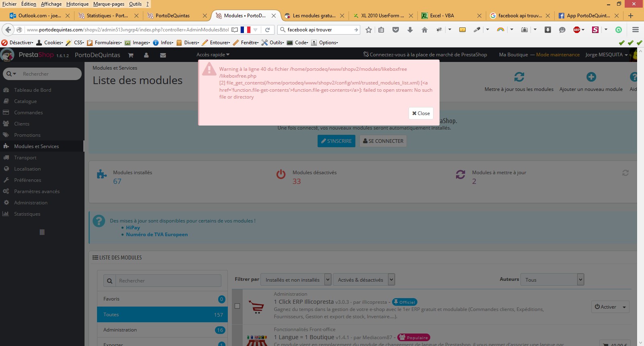
Task: Switch to the 'Excel - VBA' browser tab
Action: tap(451, 16)
